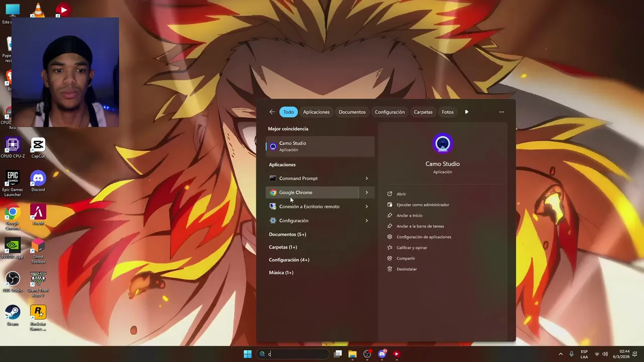Viewport: 644px width, 362px height.
Task: Click the microphone icon in system tray
Action: [x=571, y=354]
